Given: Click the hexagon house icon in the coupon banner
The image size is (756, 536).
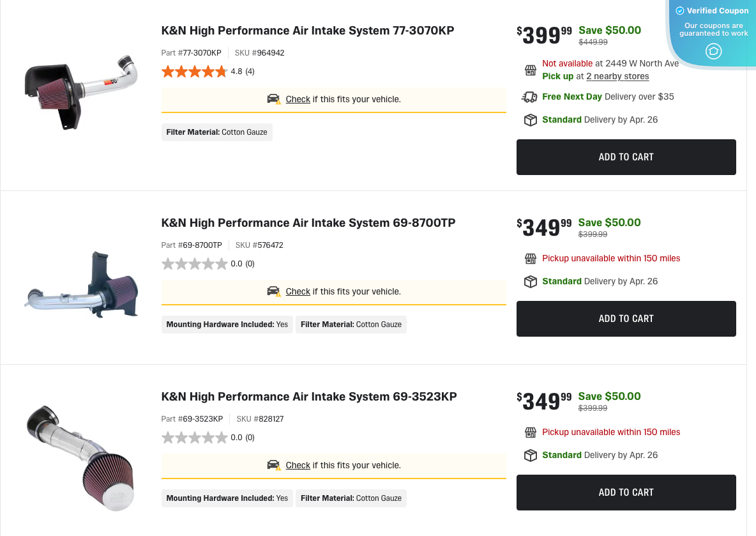Looking at the screenshot, I should click(x=713, y=52).
